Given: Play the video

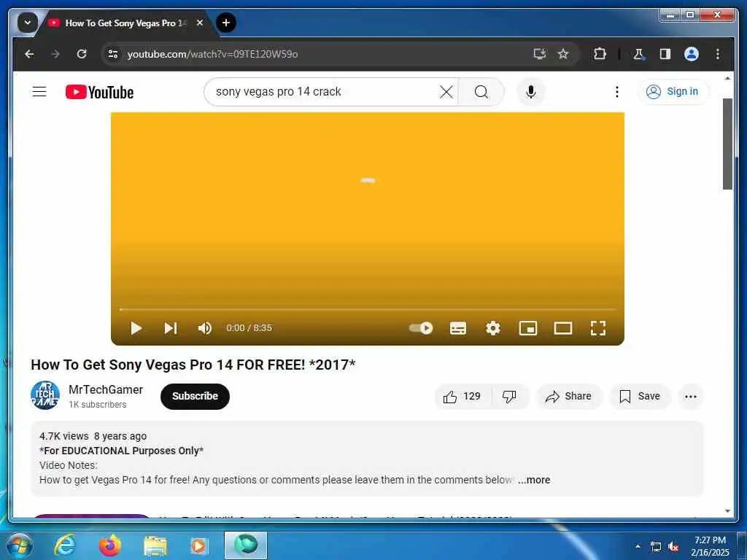Looking at the screenshot, I should tap(136, 328).
